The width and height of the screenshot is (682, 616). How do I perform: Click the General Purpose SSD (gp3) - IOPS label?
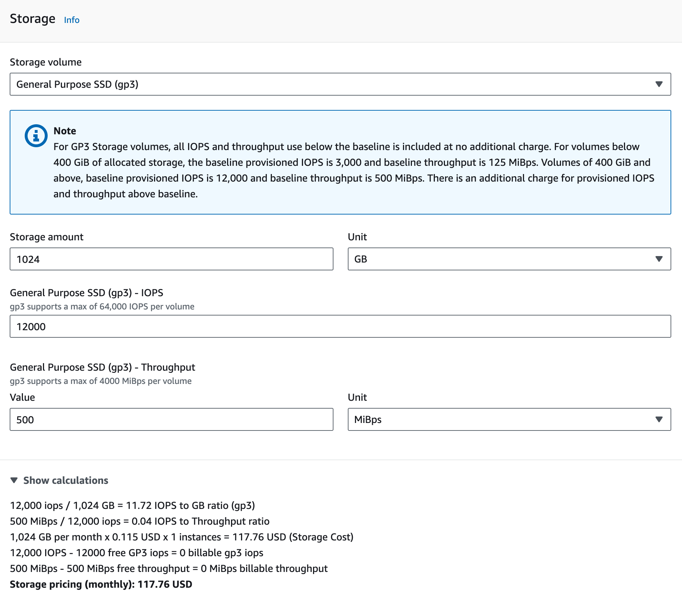(x=86, y=293)
